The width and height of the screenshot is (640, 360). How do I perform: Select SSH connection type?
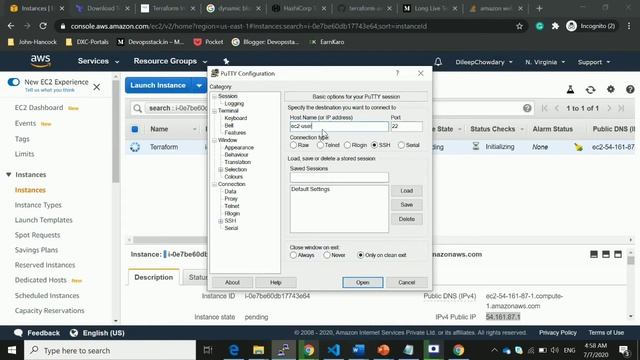pos(374,145)
